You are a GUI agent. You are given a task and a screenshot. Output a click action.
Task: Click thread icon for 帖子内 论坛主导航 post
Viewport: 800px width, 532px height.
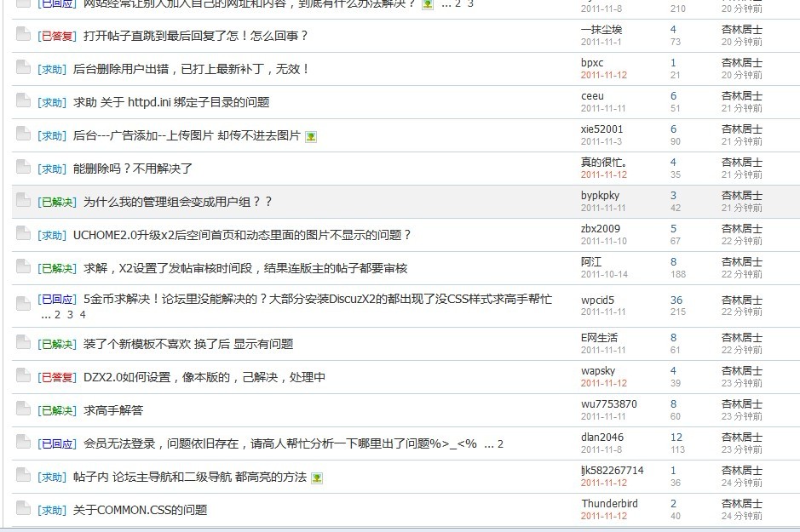coord(24,475)
